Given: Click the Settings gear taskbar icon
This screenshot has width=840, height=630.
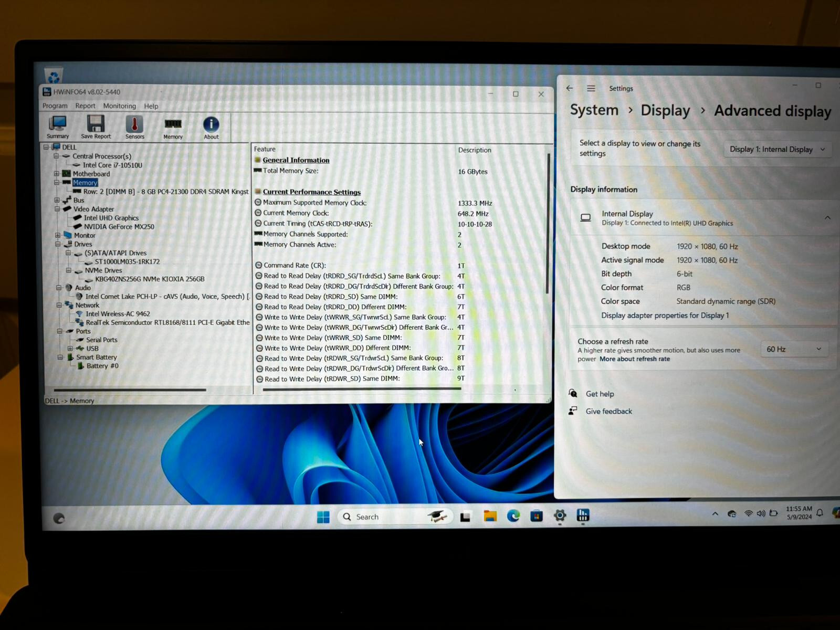Looking at the screenshot, I should [560, 516].
